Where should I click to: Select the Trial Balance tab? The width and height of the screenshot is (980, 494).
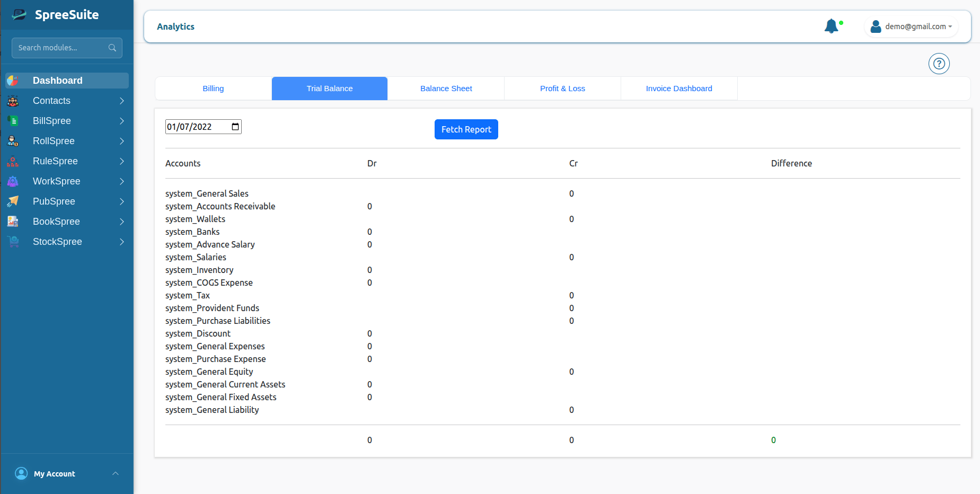coord(330,89)
